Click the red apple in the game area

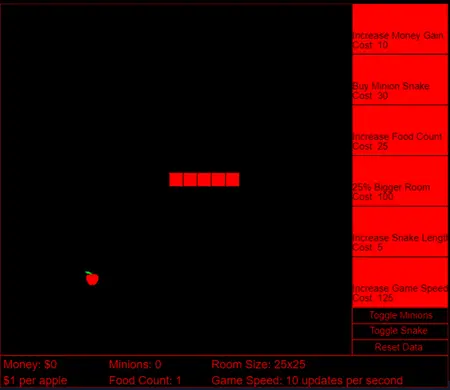tap(92, 278)
